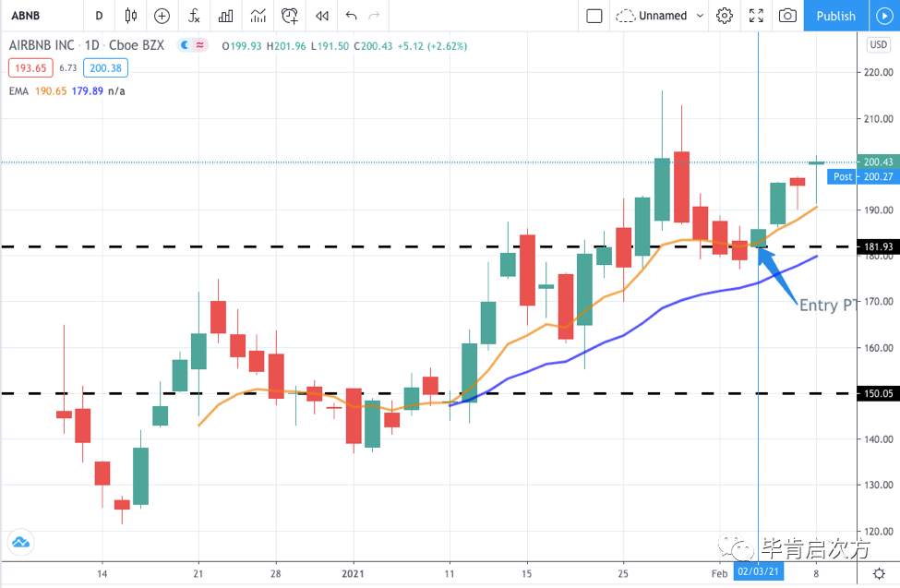The height and width of the screenshot is (588, 900).
Task: Click the Cboe BZX exchange label
Action: pos(137,45)
